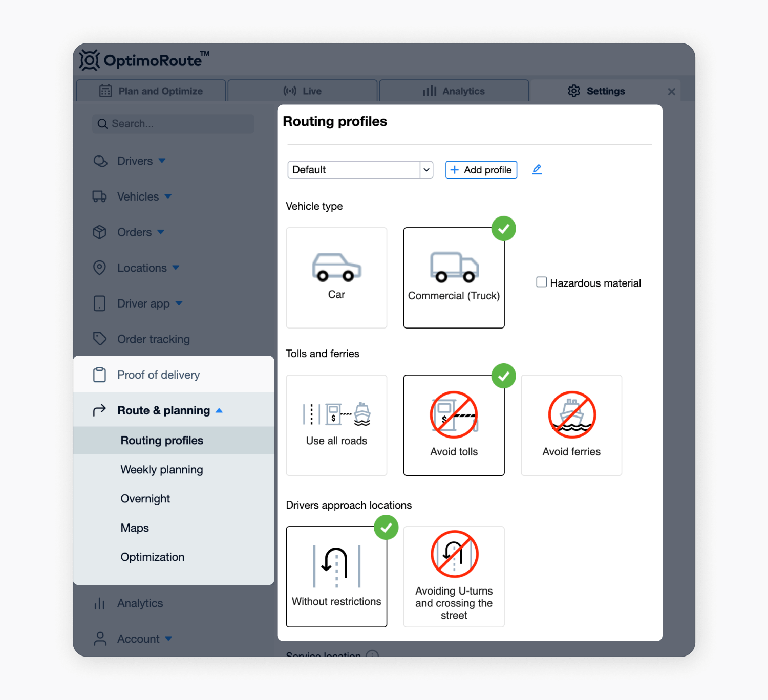Open Weekly planning settings
This screenshot has width=768, height=700.
(x=162, y=469)
